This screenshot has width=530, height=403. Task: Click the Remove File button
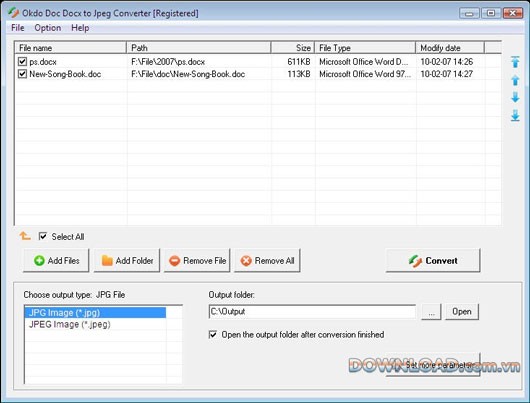[x=197, y=260]
